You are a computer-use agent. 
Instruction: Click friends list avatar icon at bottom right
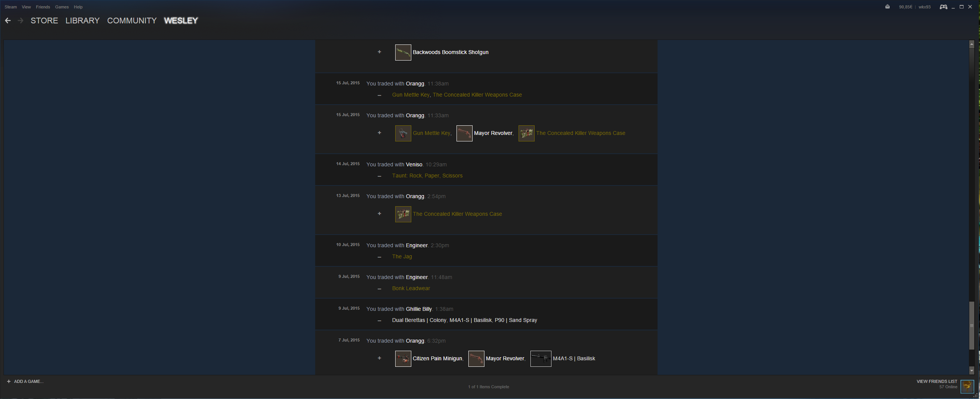point(967,386)
